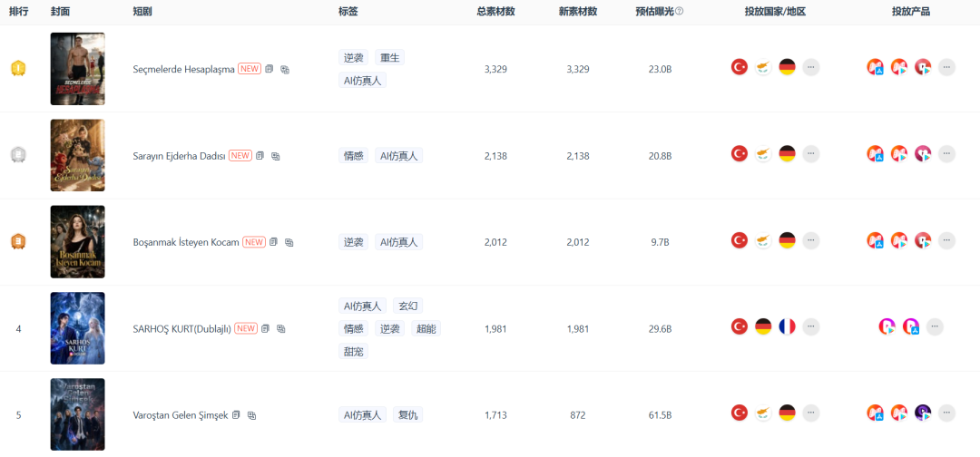Click Germany flag in SARHOŞ KURT row

click(763, 326)
